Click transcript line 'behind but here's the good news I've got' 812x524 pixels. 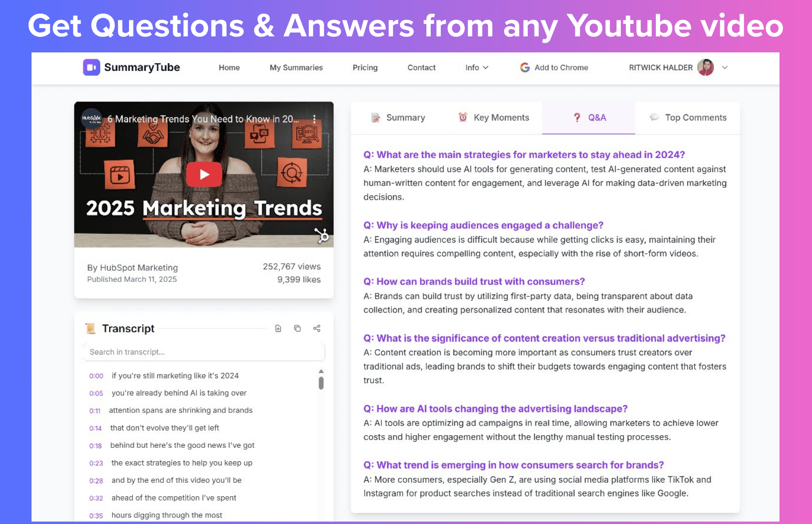point(182,445)
